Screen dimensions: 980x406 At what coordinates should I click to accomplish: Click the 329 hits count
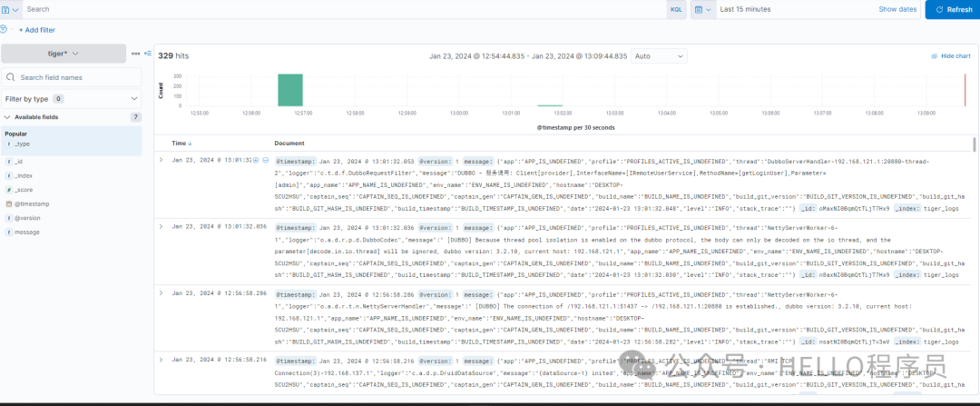pos(173,55)
